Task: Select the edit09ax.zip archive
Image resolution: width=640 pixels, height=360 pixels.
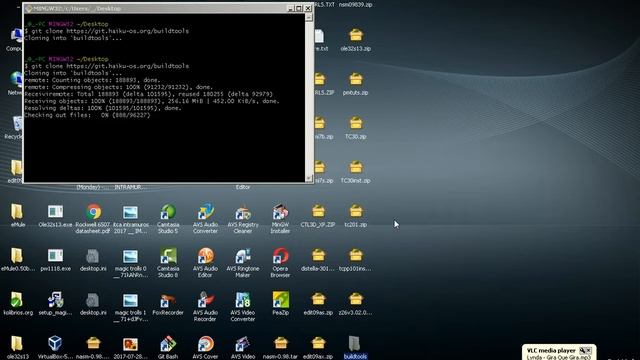Action: coord(318,348)
